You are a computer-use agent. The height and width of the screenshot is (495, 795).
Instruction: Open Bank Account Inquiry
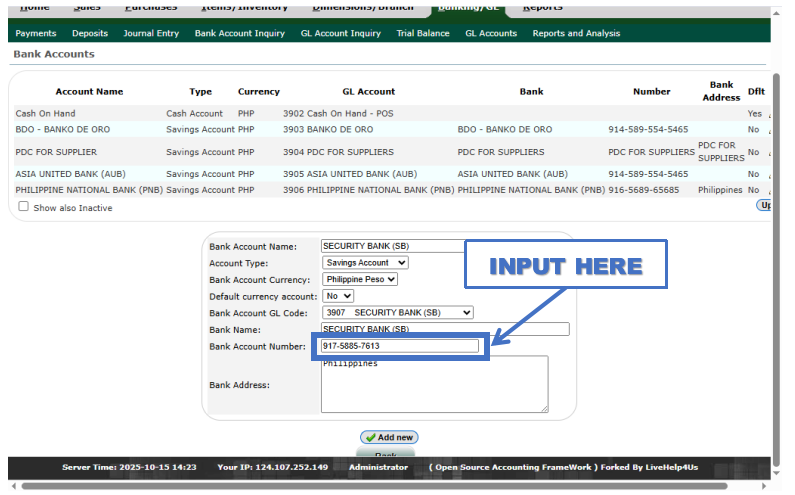239,33
